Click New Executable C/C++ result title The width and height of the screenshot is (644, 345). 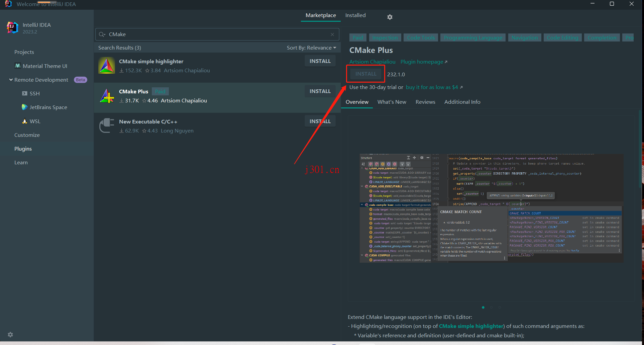click(148, 121)
